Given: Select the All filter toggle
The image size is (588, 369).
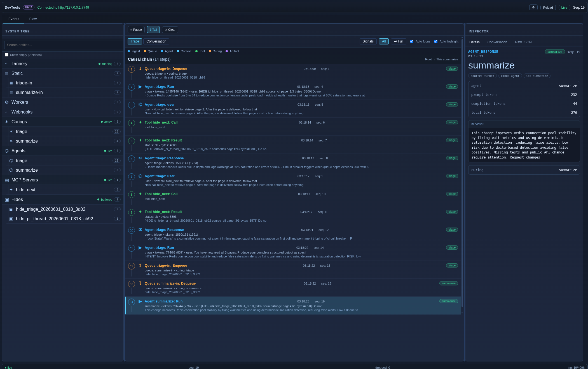Looking at the screenshot, I should point(384,41).
